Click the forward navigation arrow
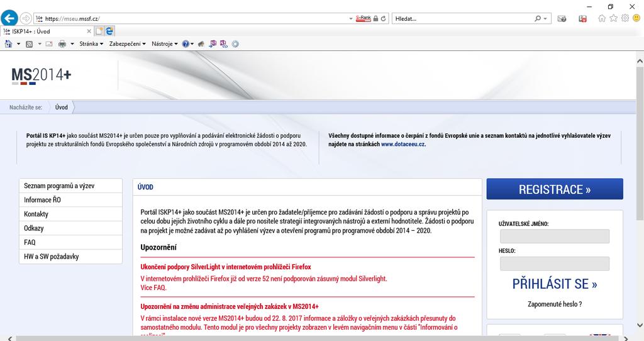The height and width of the screenshot is (341, 644). point(25,18)
